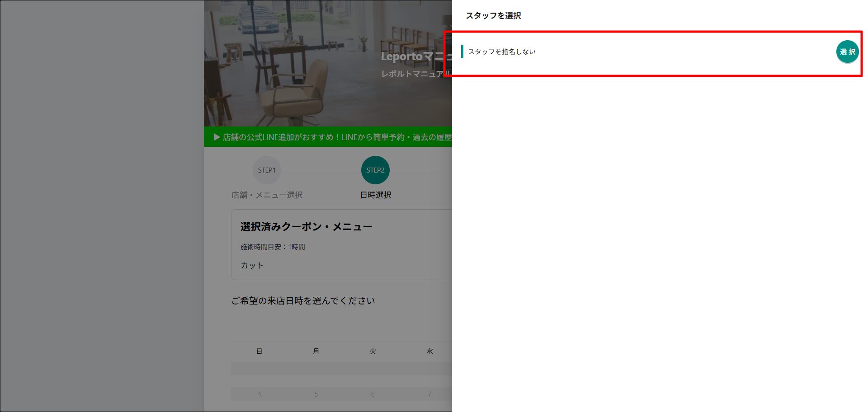Image resolution: width=868 pixels, height=412 pixels.
Task: Select day 7 in the calendar
Action: tap(429, 394)
